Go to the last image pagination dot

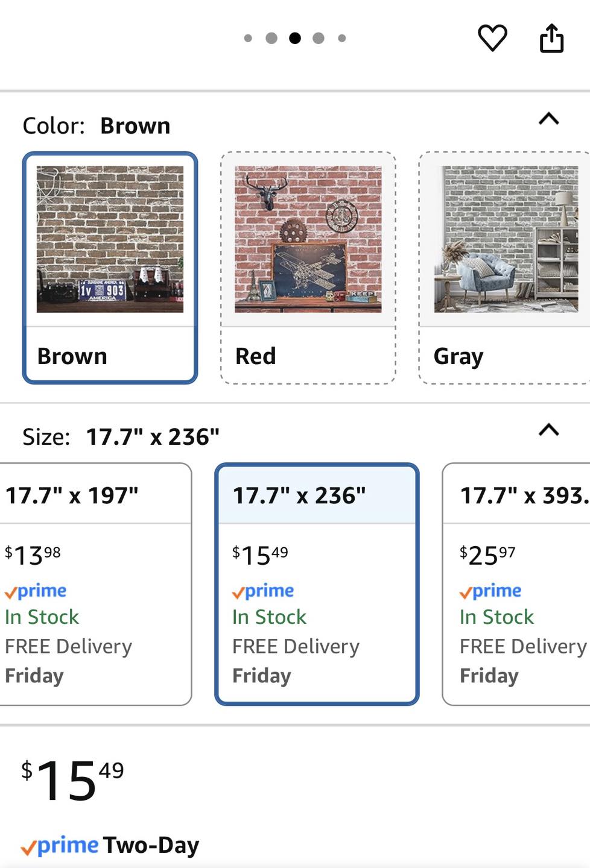point(342,38)
